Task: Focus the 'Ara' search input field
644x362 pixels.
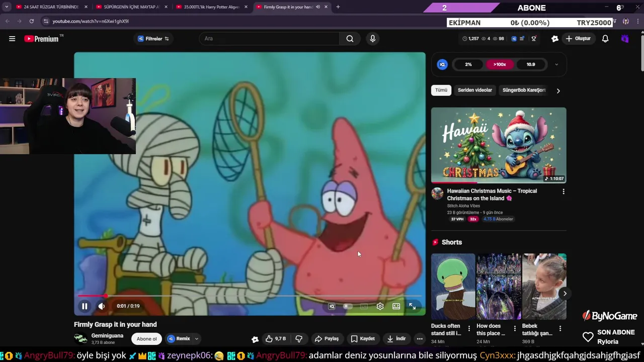Action: coord(269,39)
